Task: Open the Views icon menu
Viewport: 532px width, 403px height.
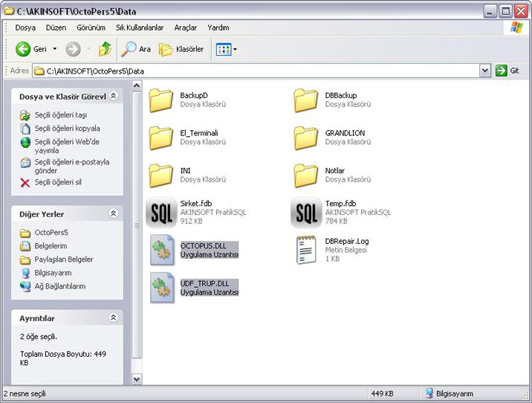Action: 224,50
